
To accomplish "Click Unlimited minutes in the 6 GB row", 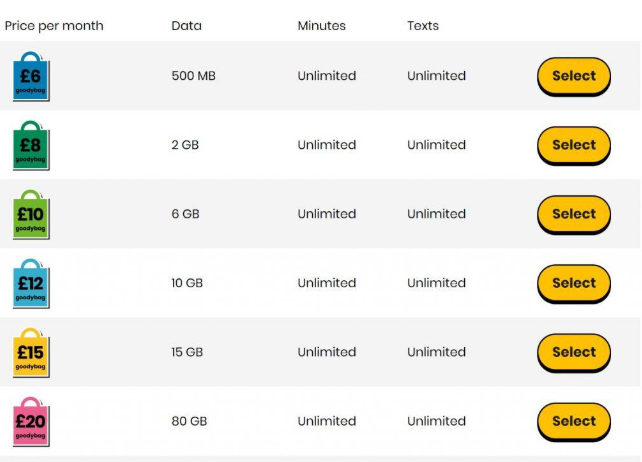I will point(327,214).
